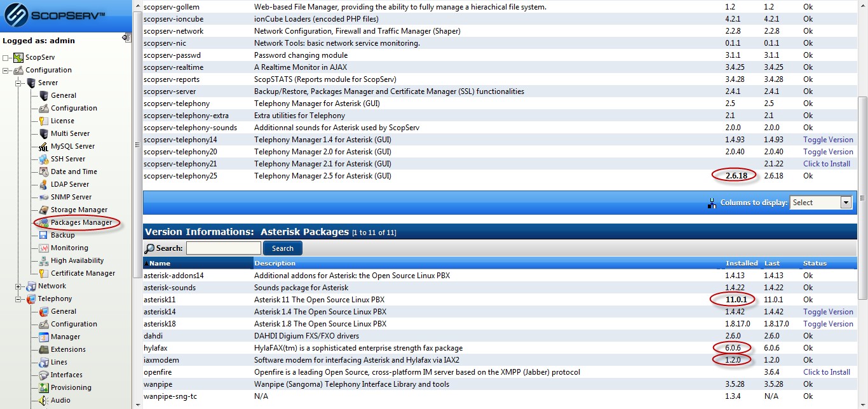Open Configuration icon under Server
868x409 pixels.
44,109
